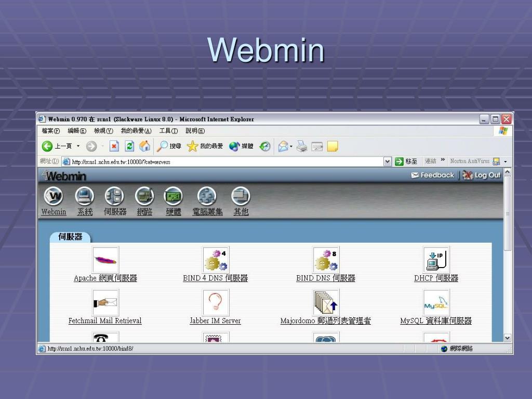
Task: Open Majordomo 郵遞列表管理者 link
Action: pyautogui.click(x=326, y=321)
